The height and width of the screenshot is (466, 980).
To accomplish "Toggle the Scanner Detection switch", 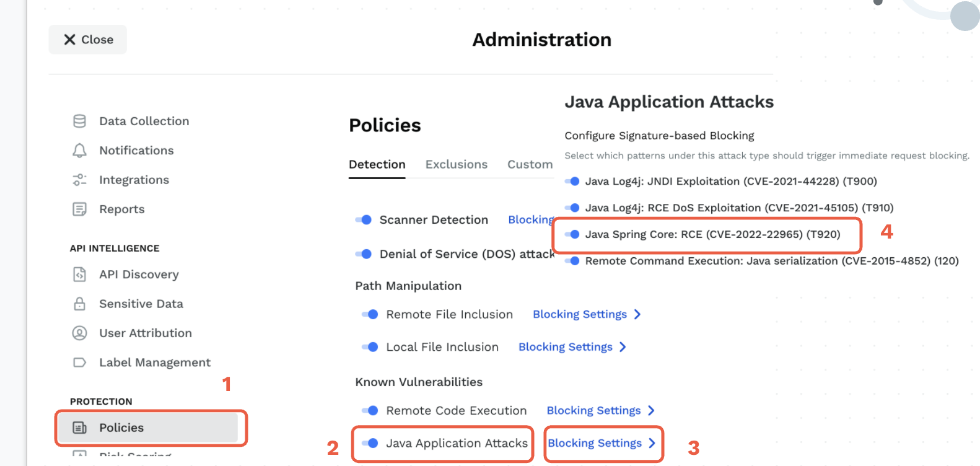I will (364, 220).
